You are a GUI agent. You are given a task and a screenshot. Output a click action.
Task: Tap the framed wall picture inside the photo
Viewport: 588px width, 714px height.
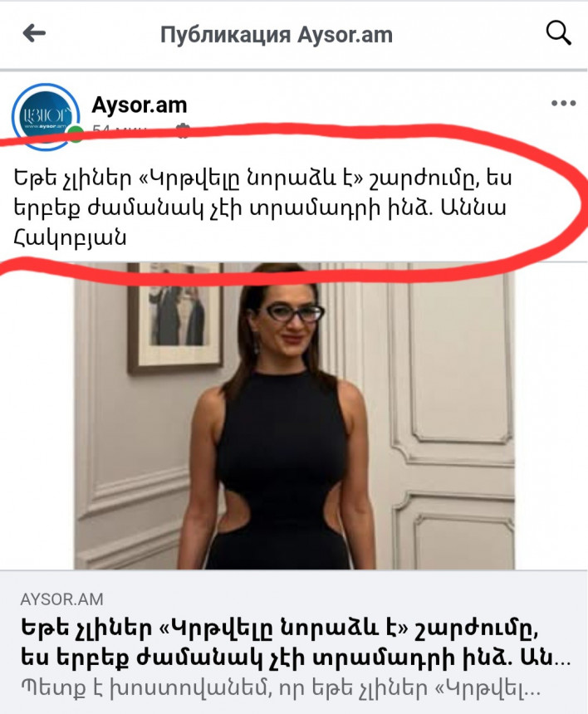click(176, 317)
